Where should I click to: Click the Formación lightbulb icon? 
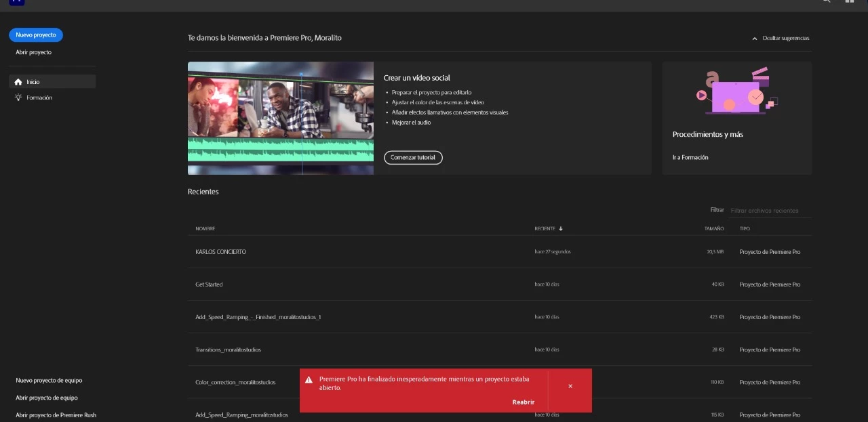click(18, 98)
